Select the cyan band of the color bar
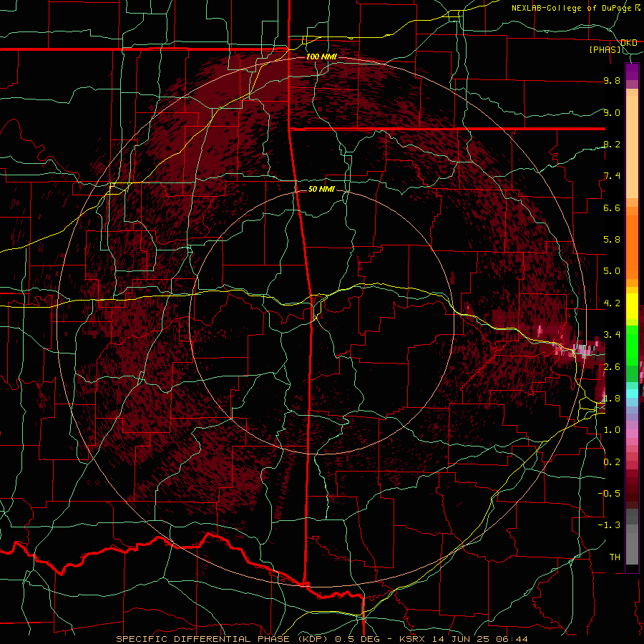Image resolution: width=644 pixels, height=644 pixels. coord(632,394)
